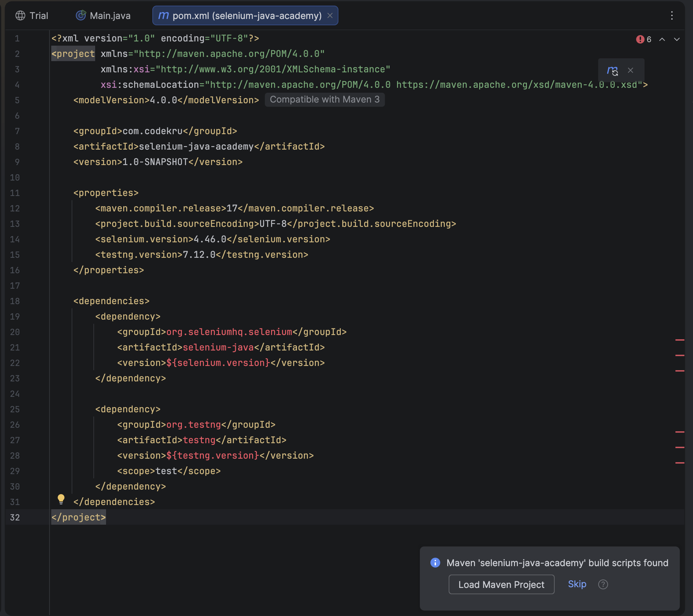Click the red testng artifactId on line 27

coord(199,440)
